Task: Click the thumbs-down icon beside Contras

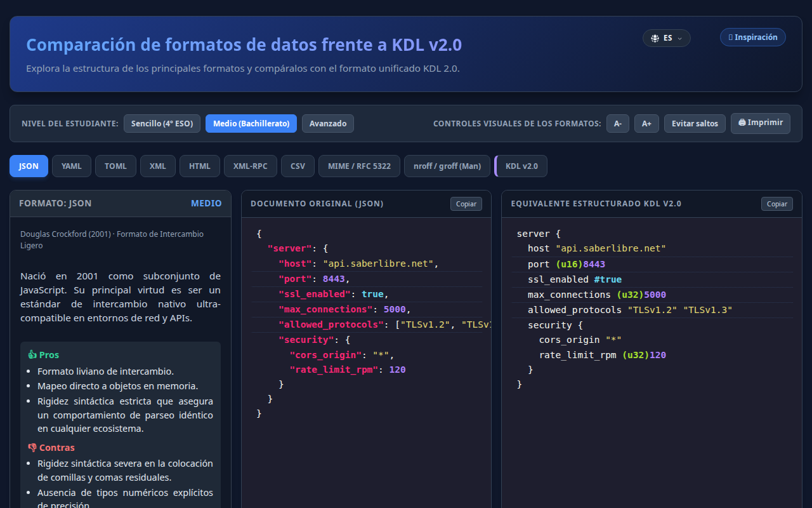Action: (x=32, y=448)
